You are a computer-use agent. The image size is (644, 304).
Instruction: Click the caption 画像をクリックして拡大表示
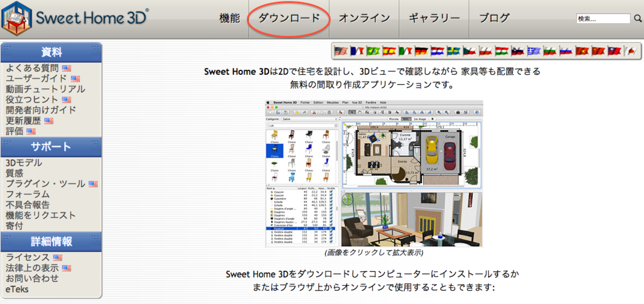click(374, 252)
